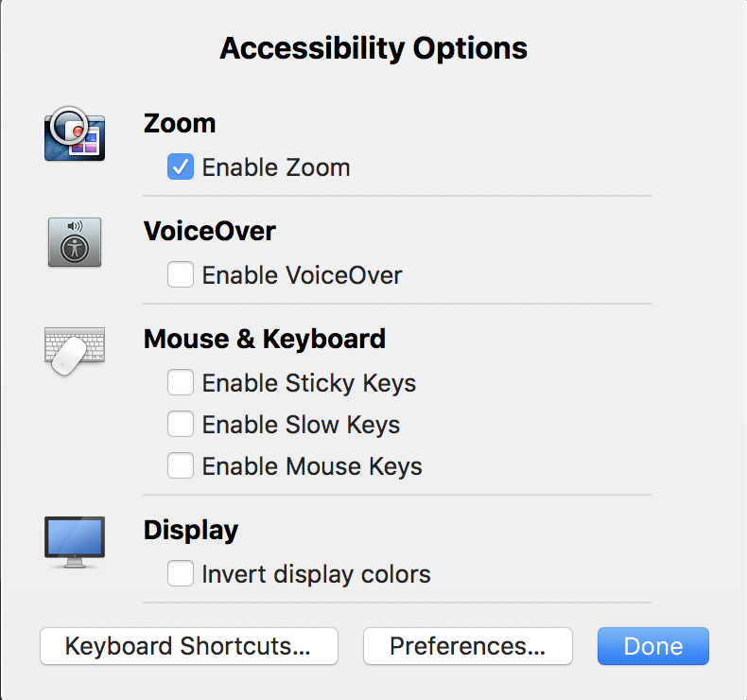
Task: Click the Display section heading
Action: point(190,530)
